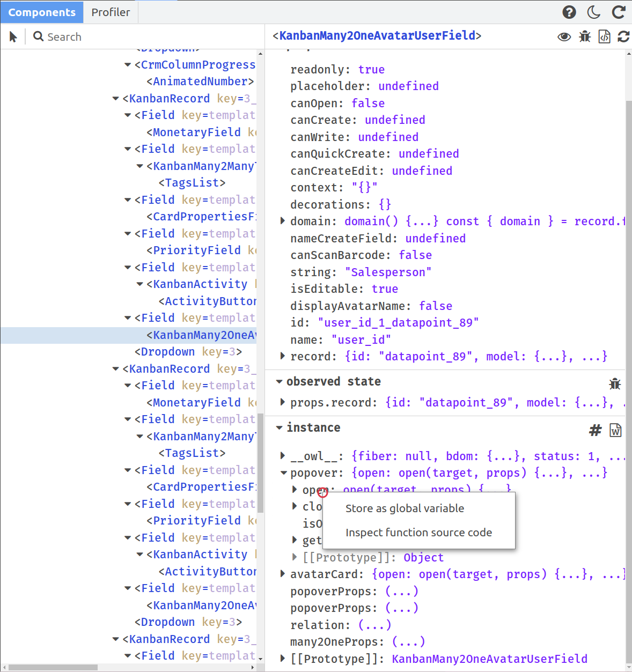Select the second MonetaryField component
This screenshot has height=672, width=632.
pos(196,402)
